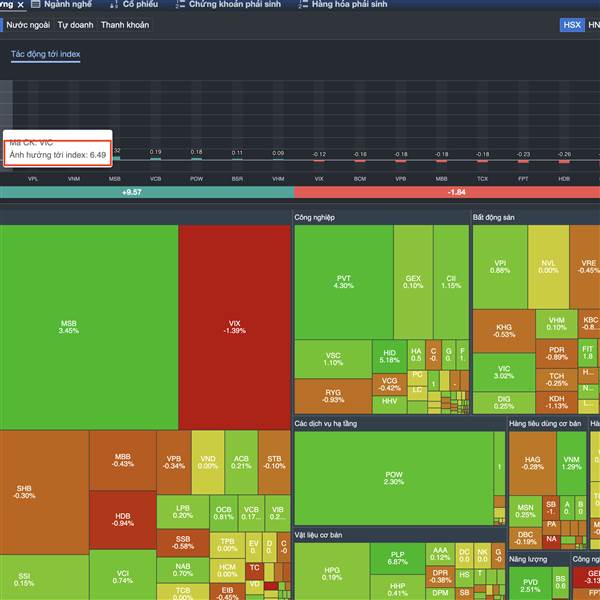Select the PLP 6.87% tile
The width and height of the screenshot is (600, 600).
pyautogui.click(x=398, y=558)
